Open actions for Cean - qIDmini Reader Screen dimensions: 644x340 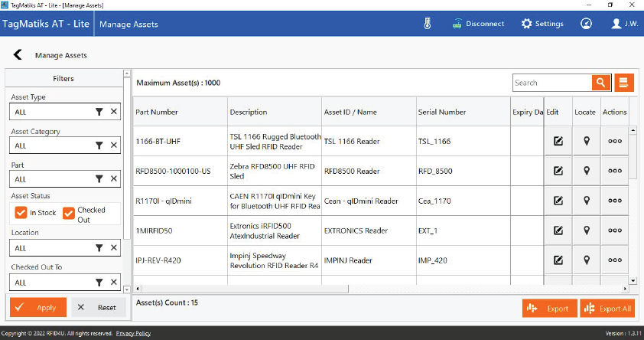tap(614, 201)
